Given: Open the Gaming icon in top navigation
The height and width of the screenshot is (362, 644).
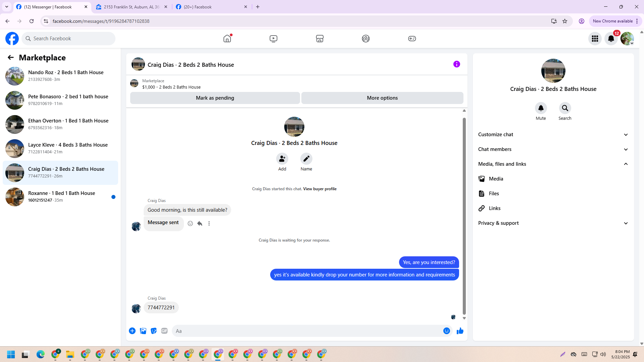Looking at the screenshot, I should [412, 39].
